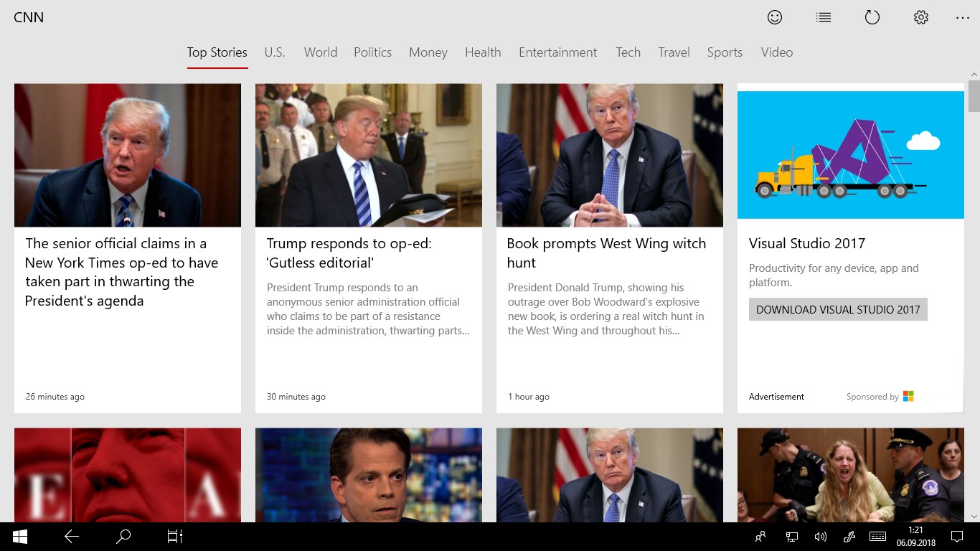Click the Bob Woodward book summary text
This screenshot has width=980, height=551.
click(606, 309)
